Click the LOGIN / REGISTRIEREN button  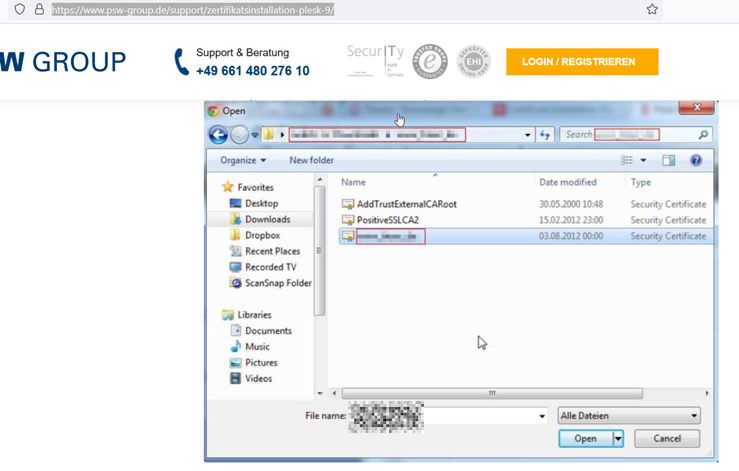(582, 62)
